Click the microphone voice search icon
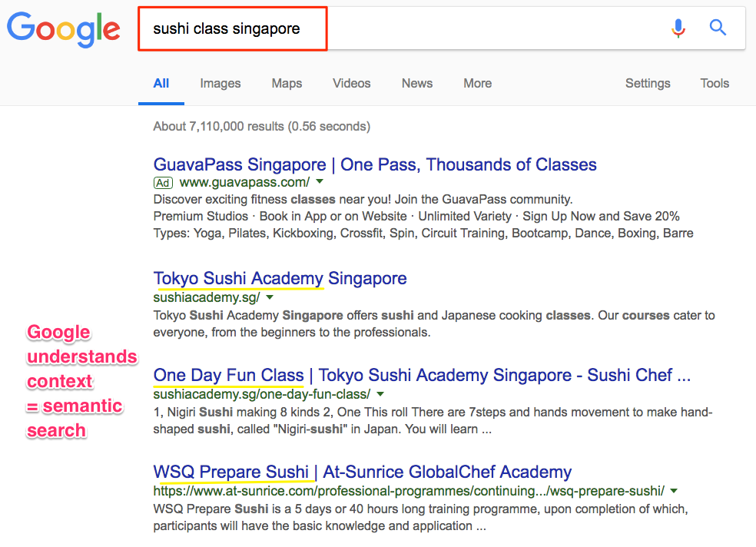 678,29
